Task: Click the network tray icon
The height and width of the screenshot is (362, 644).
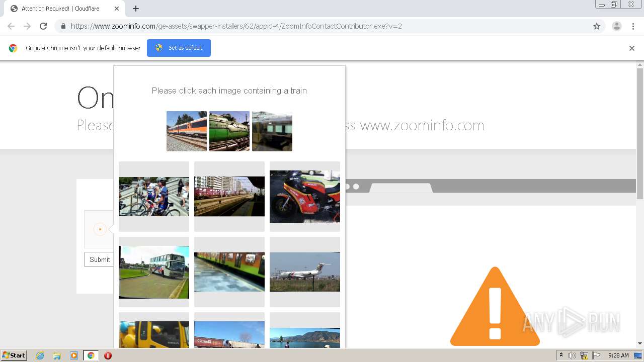Action: [x=584, y=355]
